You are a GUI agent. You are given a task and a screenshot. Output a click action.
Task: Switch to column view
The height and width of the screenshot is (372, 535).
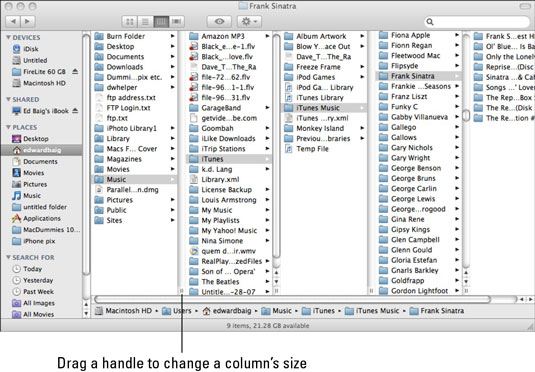coord(161,22)
